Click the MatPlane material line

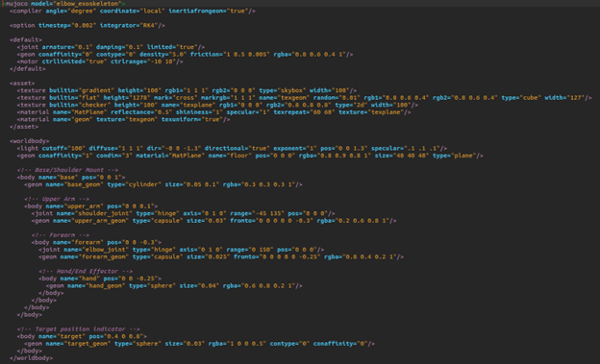(213, 112)
